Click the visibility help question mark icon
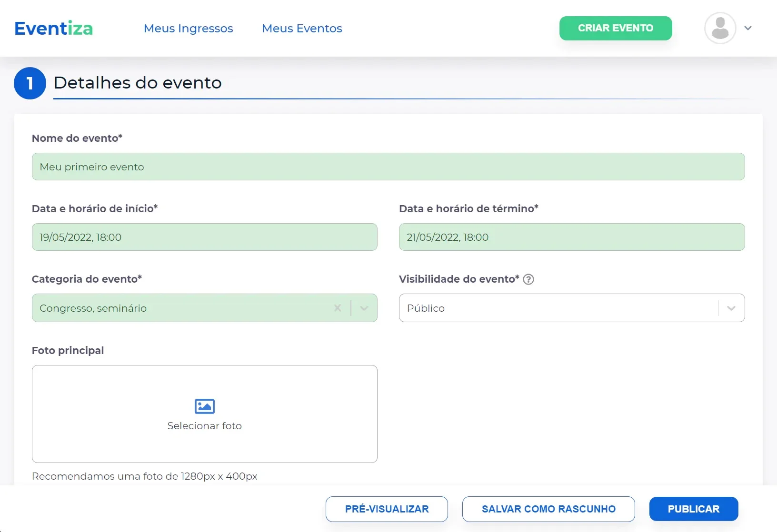Screen dimensions: 777x532 point(528,279)
